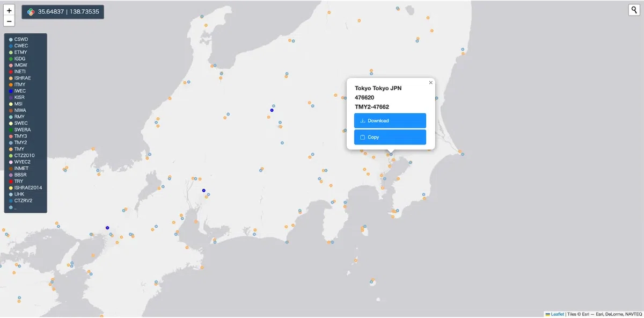Screen dimensions: 644x318
Task: Open the map search magnifier
Action: click(x=633, y=10)
